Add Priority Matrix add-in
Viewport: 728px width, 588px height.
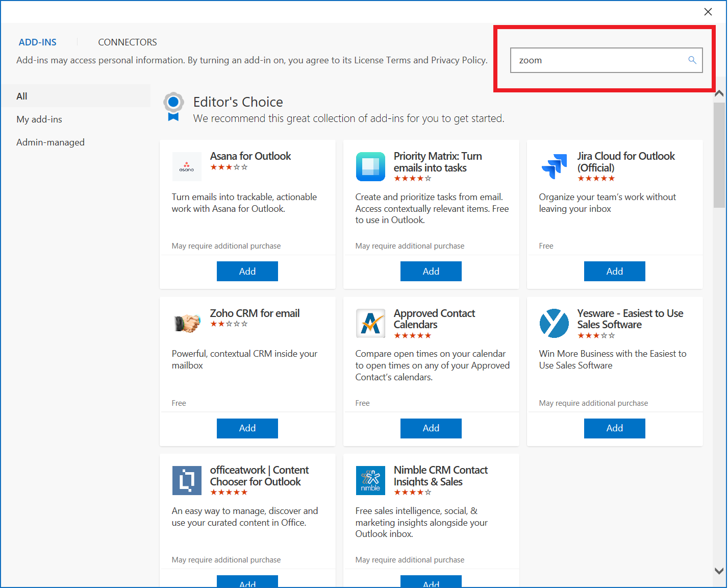[431, 272]
